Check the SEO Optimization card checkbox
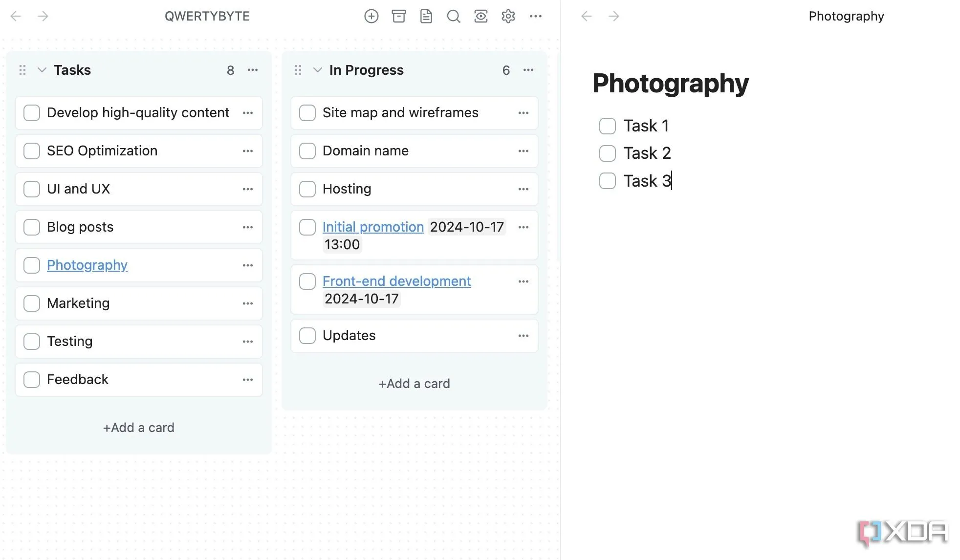This screenshot has width=960, height=560. click(x=32, y=151)
